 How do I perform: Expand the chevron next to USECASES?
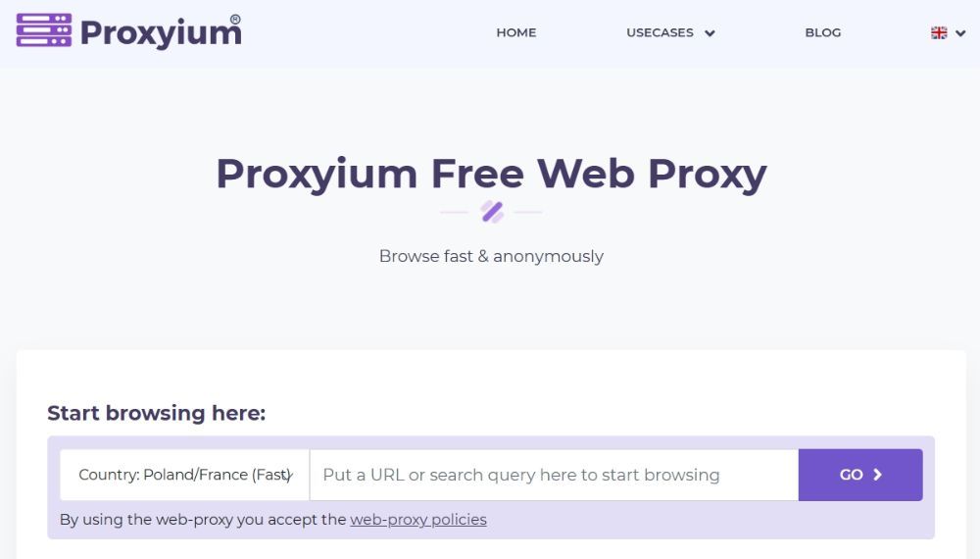point(710,33)
